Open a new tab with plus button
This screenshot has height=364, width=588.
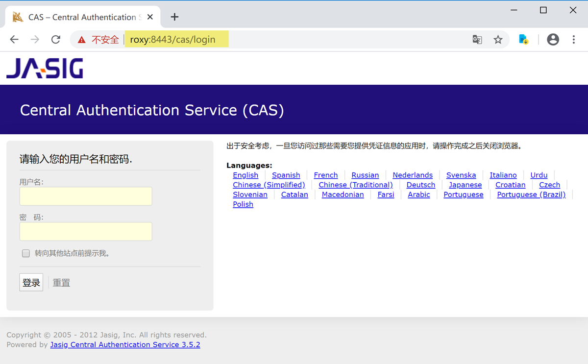(x=174, y=17)
